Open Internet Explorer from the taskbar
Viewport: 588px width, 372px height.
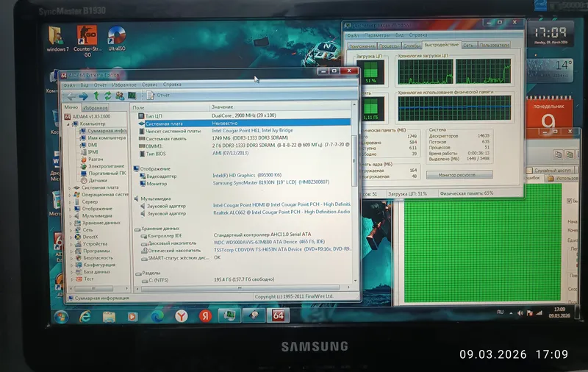click(x=85, y=317)
